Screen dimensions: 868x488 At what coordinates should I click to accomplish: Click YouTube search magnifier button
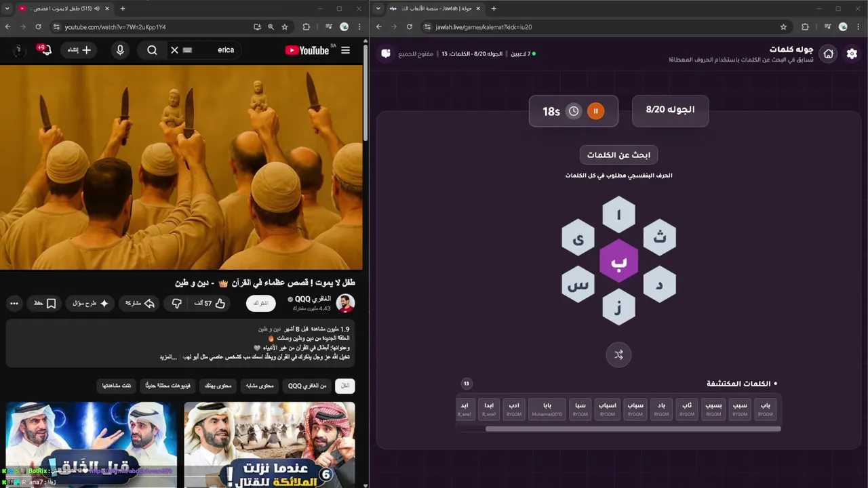[x=152, y=50]
